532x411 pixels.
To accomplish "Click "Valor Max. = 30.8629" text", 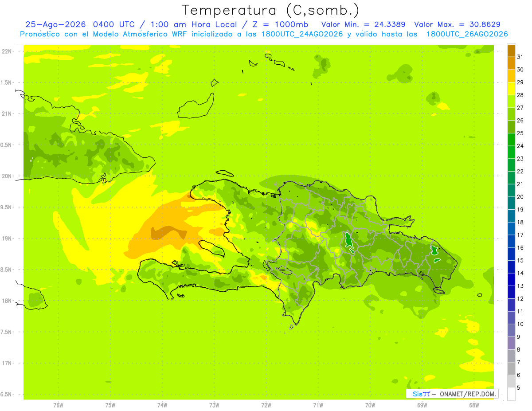I will [x=458, y=24].
